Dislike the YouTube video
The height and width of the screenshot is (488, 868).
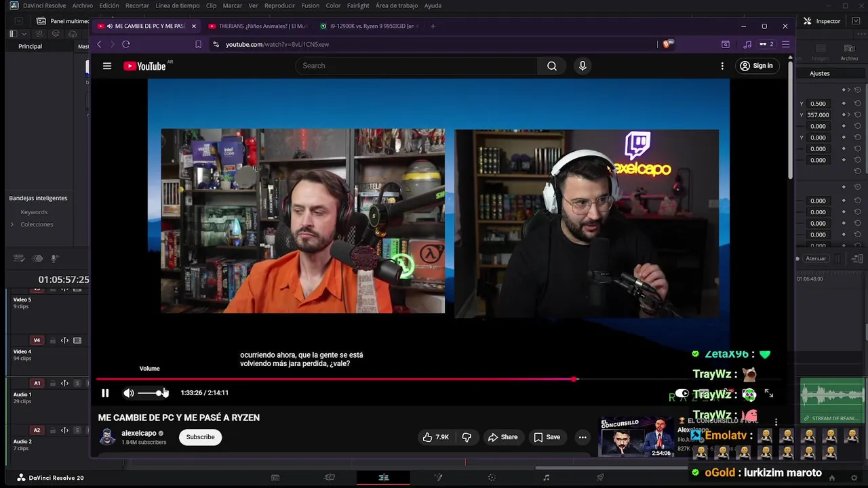tap(467, 437)
